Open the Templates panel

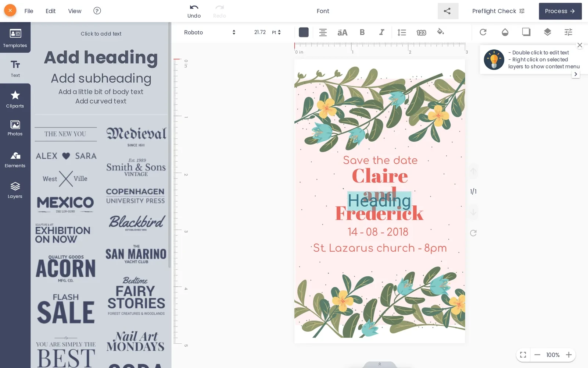pyautogui.click(x=15, y=38)
